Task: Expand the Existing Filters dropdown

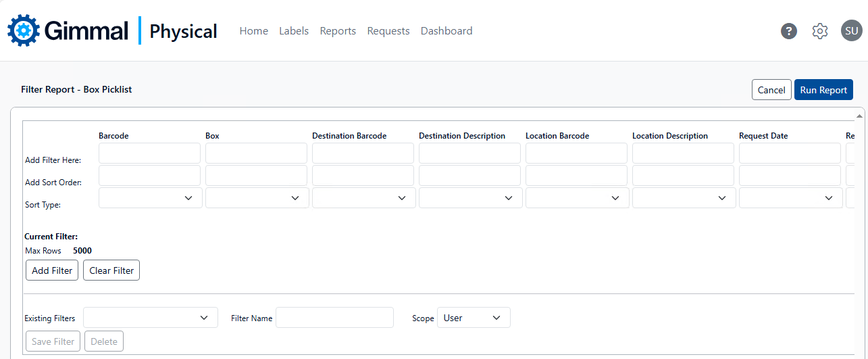Action: 150,318
